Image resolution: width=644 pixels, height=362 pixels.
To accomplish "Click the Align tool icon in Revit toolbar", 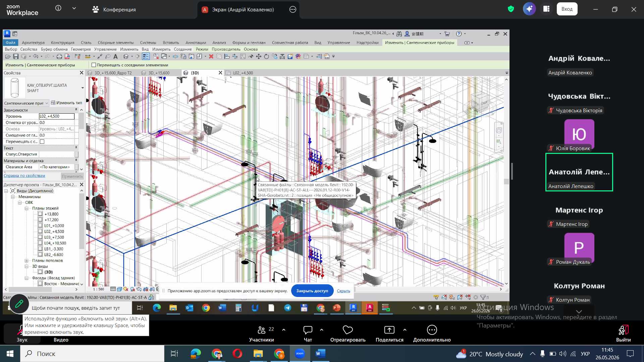I will click(x=227, y=56).
